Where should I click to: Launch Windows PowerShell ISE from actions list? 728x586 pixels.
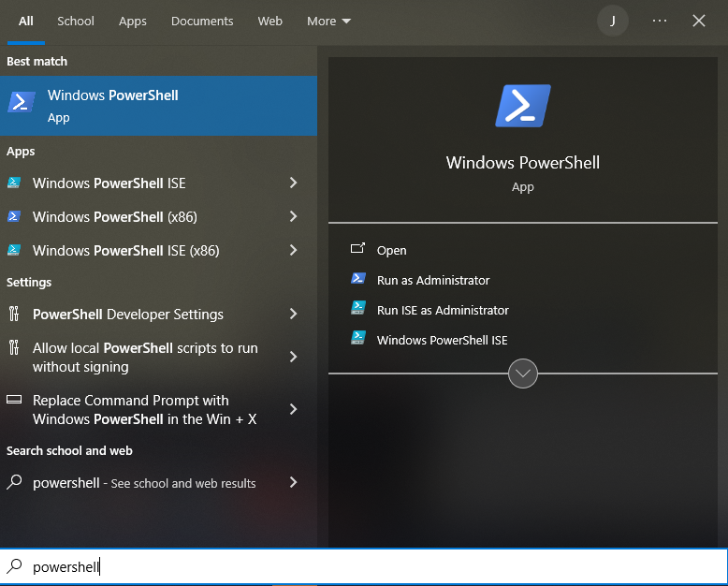tap(442, 341)
